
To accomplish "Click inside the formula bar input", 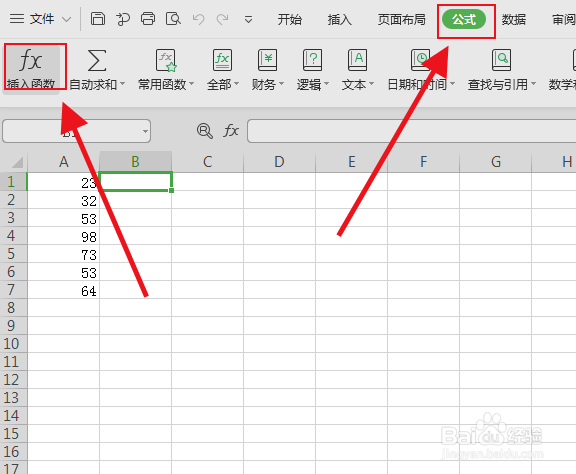I will pos(411,131).
